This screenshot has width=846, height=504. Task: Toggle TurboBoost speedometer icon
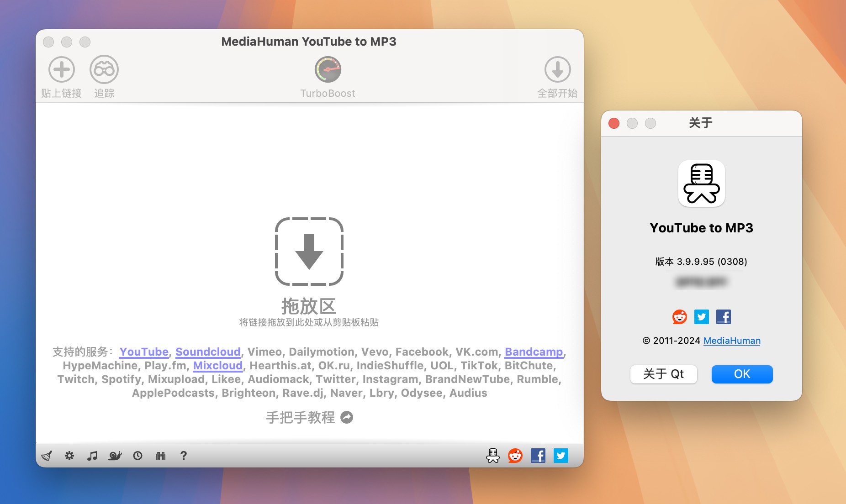point(328,69)
